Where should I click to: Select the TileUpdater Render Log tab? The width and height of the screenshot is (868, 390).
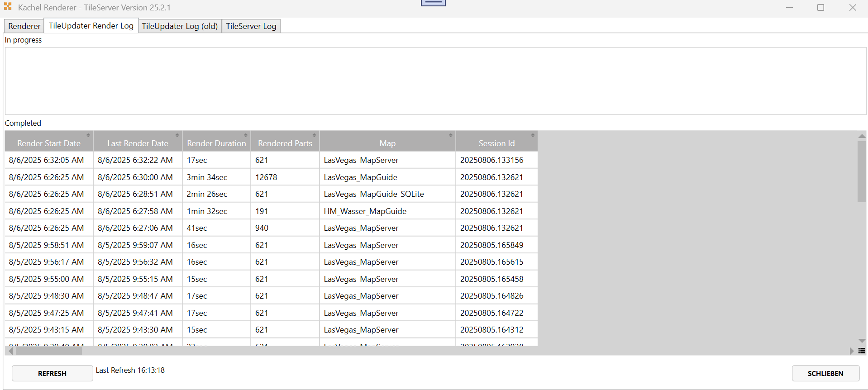point(91,26)
